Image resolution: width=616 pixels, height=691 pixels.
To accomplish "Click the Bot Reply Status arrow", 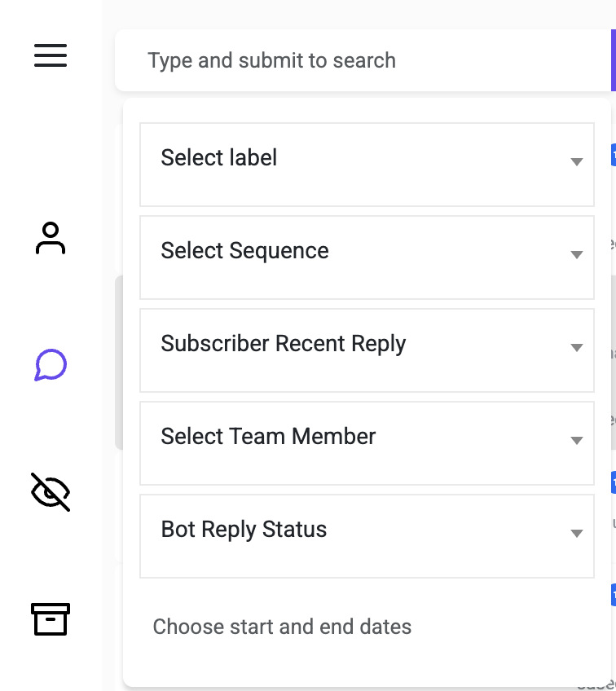I will (576, 533).
